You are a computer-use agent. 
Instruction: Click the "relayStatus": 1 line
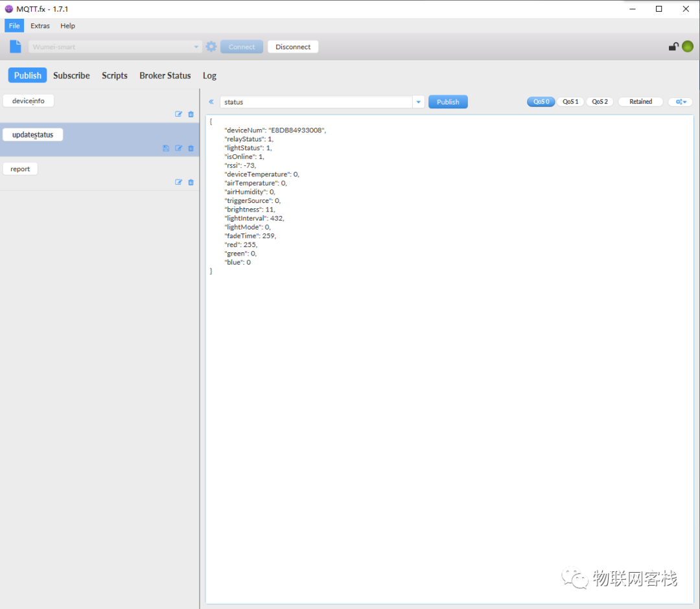coord(249,139)
